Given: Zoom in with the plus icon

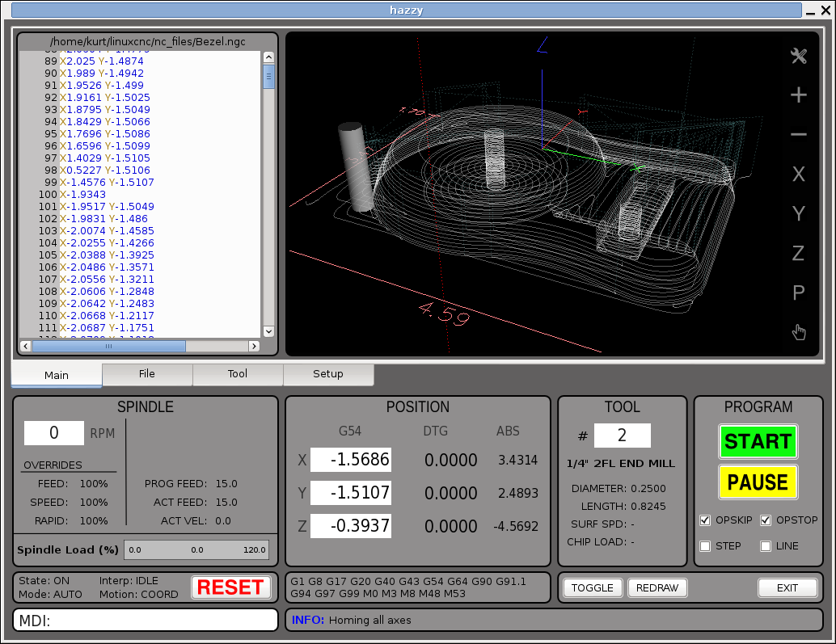Looking at the screenshot, I should coord(798,95).
